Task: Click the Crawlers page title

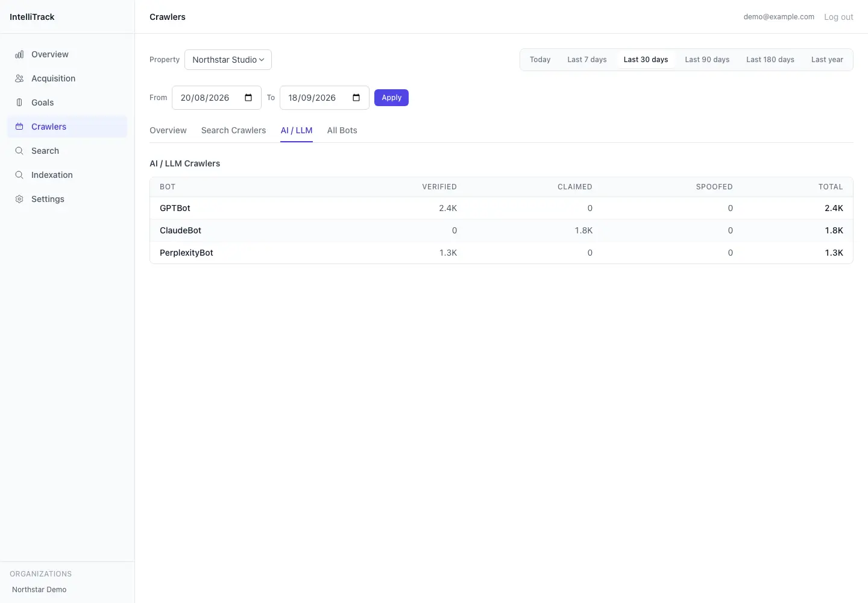Action: click(168, 17)
